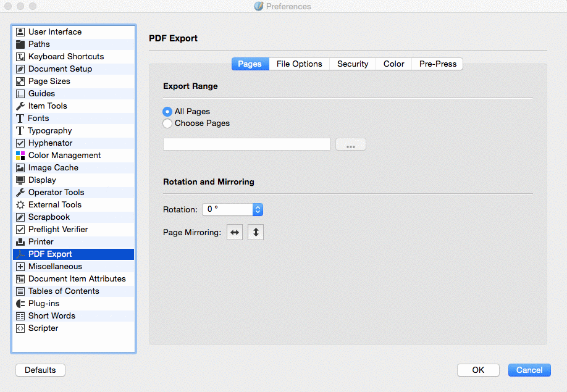
Task: Click the OK button
Action: coord(478,370)
